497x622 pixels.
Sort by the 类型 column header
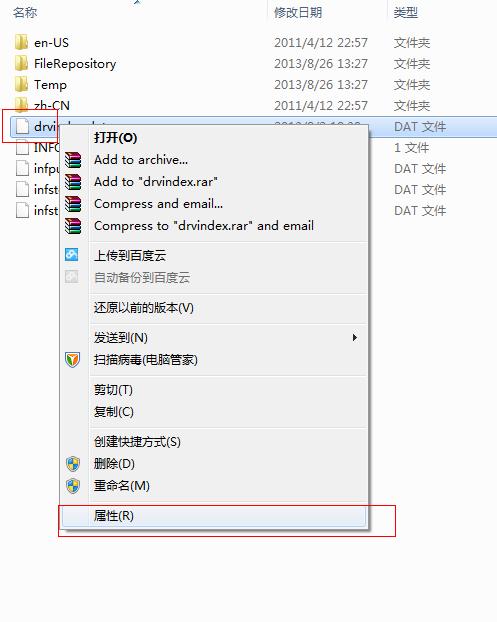click(x=406, y=13)
